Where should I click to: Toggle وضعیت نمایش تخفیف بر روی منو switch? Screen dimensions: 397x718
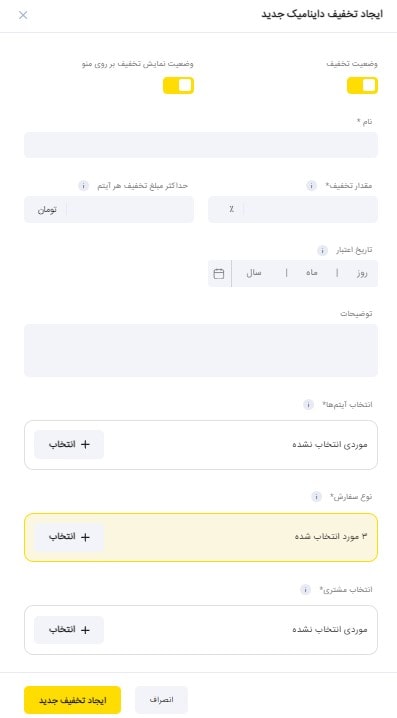[x=179, y=86]
